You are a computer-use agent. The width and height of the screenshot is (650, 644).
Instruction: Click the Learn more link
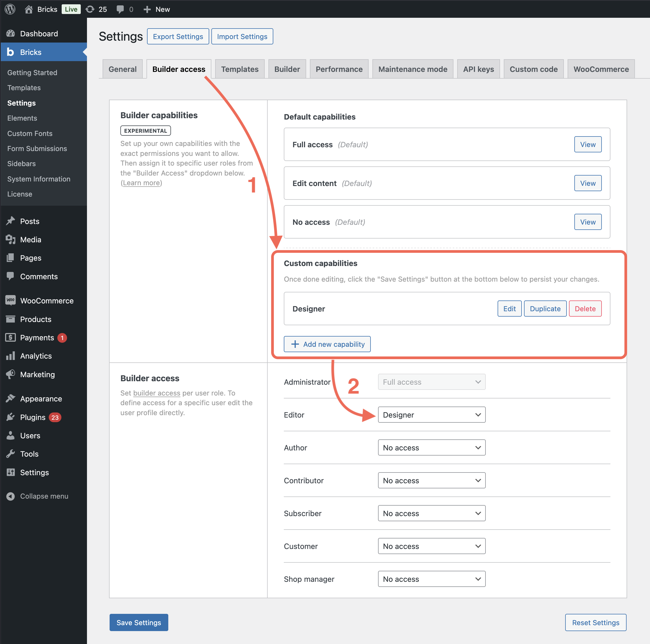[141, 183]
